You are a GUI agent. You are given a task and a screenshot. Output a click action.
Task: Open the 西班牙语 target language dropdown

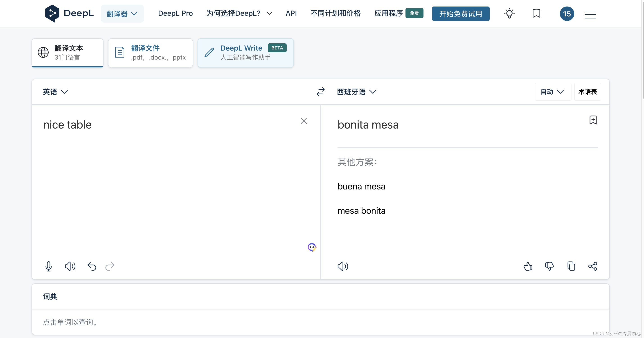point(356,92)
